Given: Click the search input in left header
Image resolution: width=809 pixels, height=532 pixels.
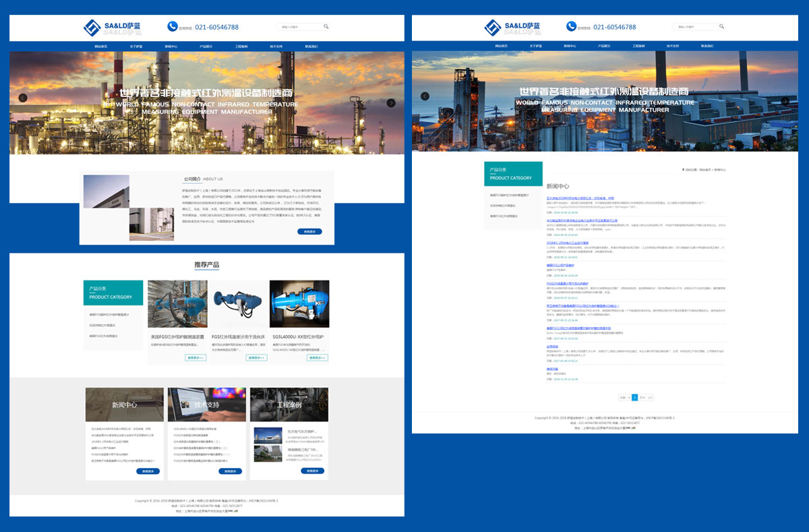Looking at the screenshot, I should pyautogui.click(x=298, y=27).
